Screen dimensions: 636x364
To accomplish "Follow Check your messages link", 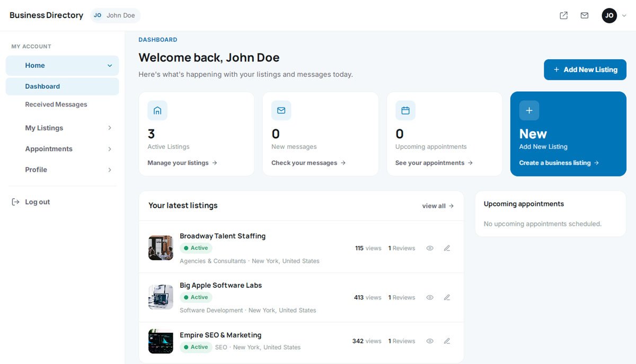I will [308, 163].
